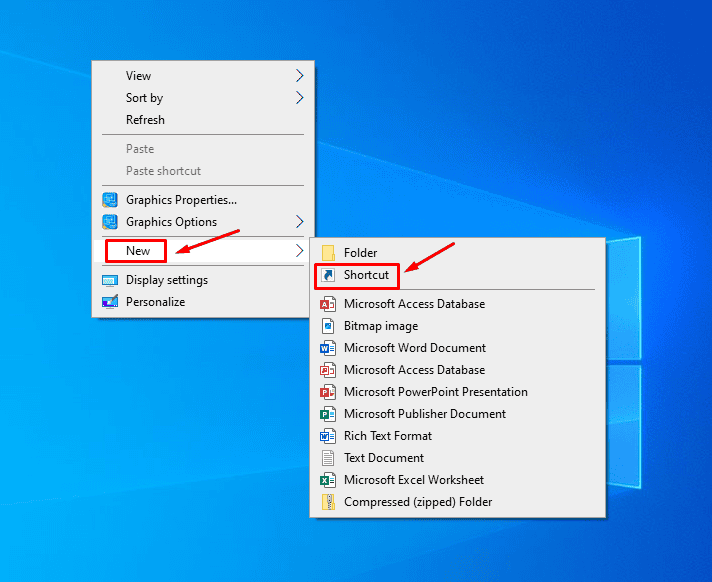The image size is (712, 582).
Task: Click the Display settings monitor icon
Action: (110, 280)
